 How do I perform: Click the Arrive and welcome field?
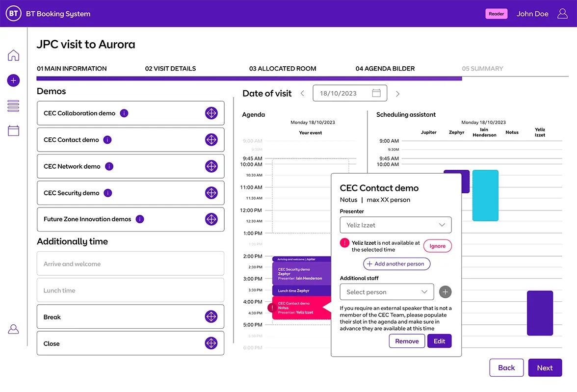tap(130, 264)
